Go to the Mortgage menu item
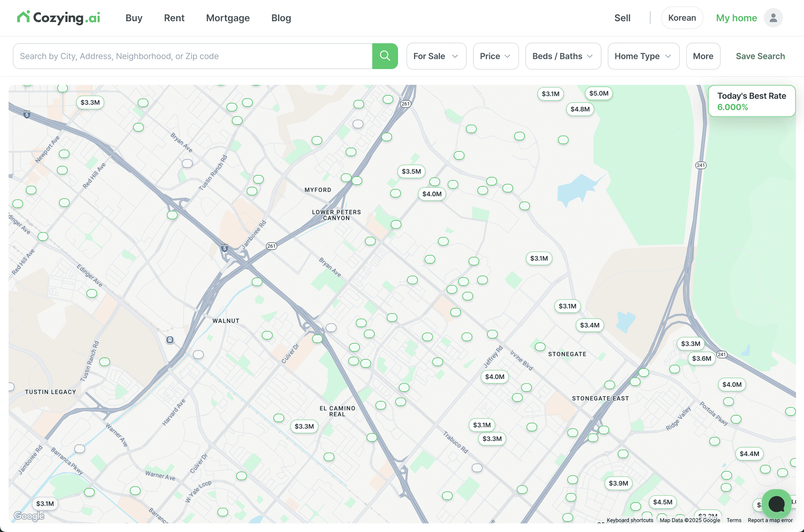 pos(228,18)
